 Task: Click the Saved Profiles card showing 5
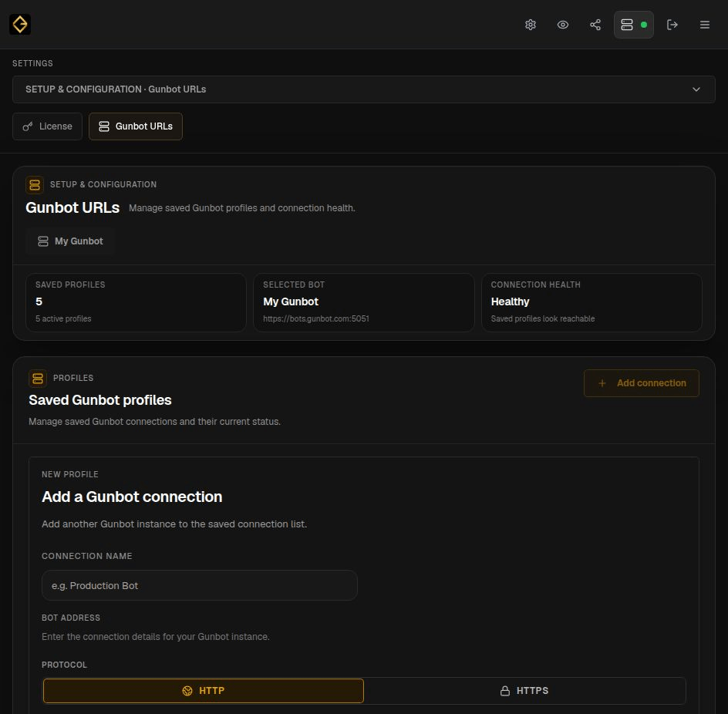[x=136, y=302]
